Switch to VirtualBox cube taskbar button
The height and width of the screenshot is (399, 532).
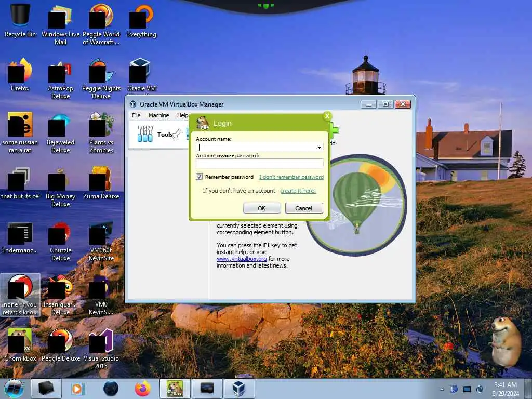(238, 389)
